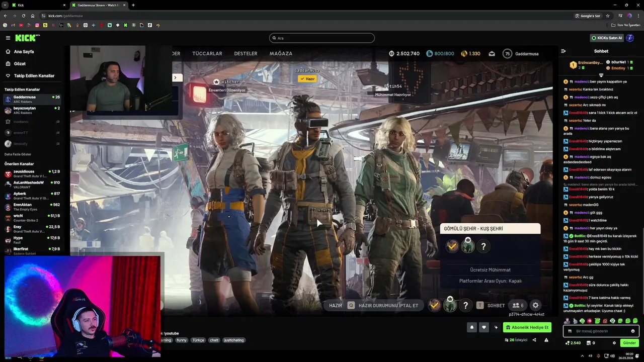Report stream with warning triangle icon
The height and width of the screenshot is (362, 644).
(x=546, y=340)
